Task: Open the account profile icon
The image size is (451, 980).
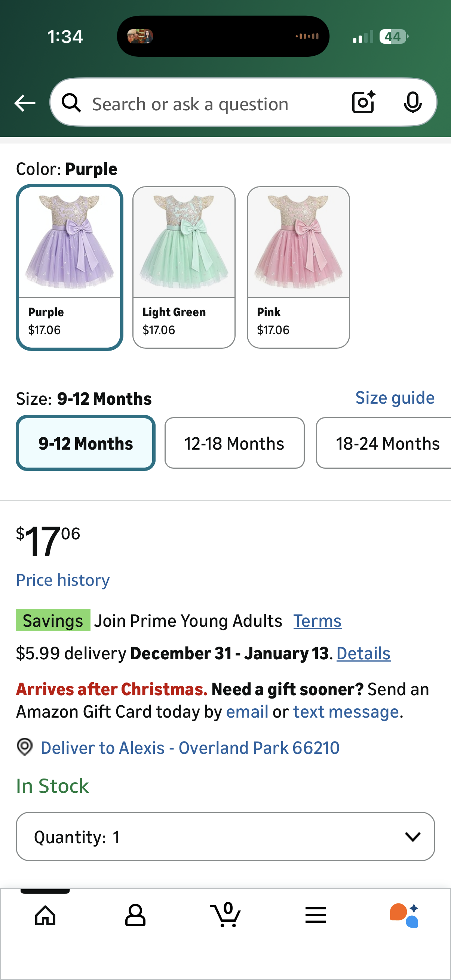Action: pos(135,915)
